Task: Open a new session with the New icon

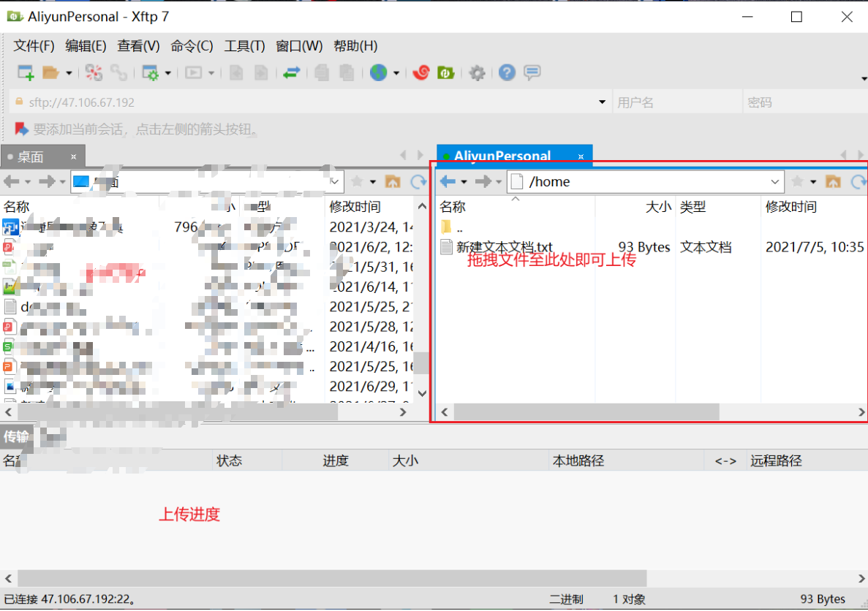Action: tap(24, 72)
